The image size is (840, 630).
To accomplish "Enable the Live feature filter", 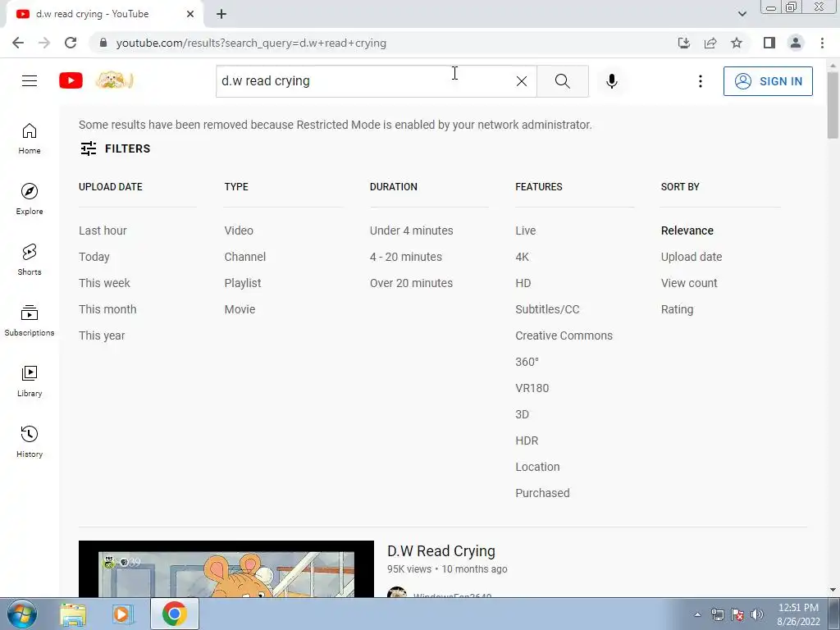I will (526, 231).
